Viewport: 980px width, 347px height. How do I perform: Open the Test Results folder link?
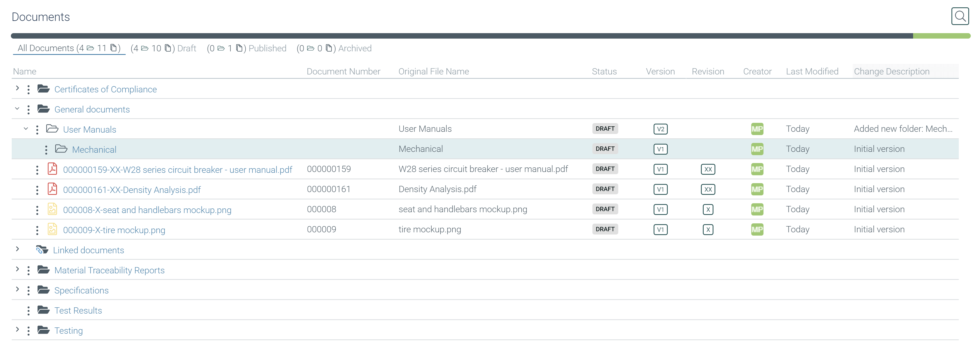pyautogui.click(x=78, y=311)
